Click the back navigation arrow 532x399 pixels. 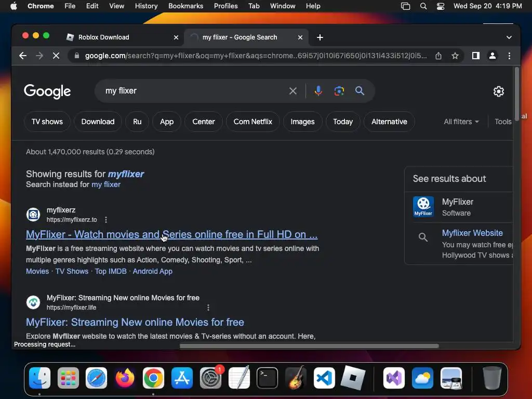click(x=23, y=56)
